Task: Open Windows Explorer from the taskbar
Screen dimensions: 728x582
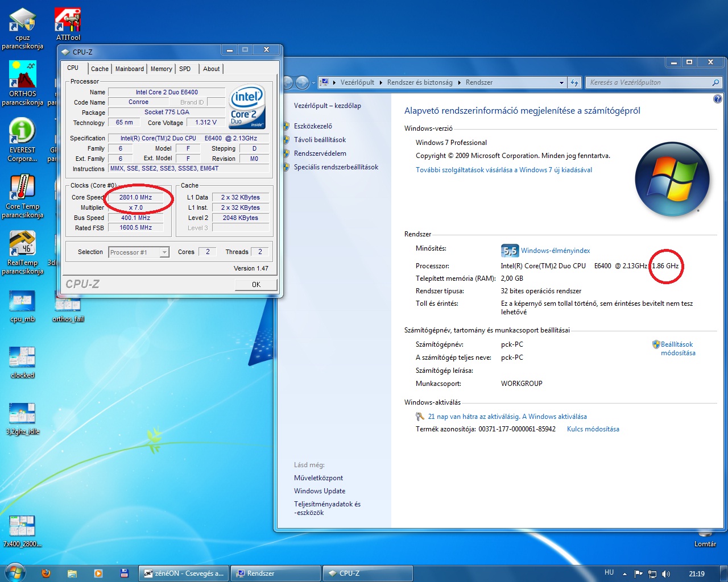Action: pos(72,573)
